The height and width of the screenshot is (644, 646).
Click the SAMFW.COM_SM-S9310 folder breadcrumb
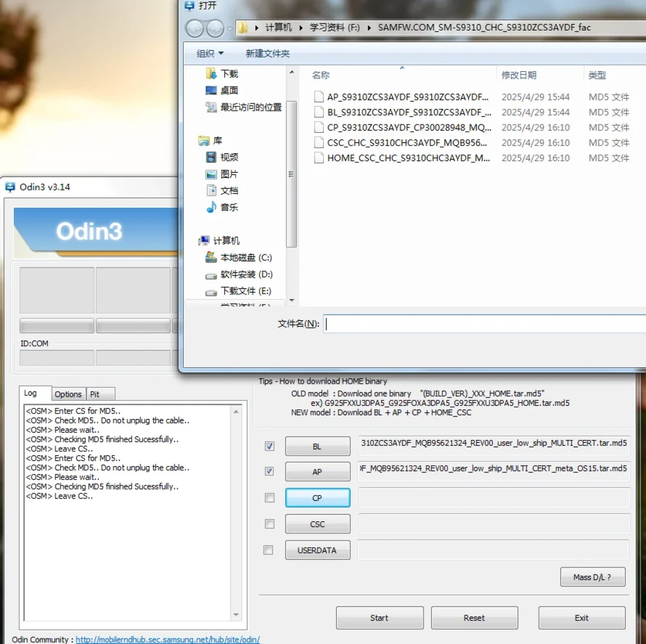(484, 28)
